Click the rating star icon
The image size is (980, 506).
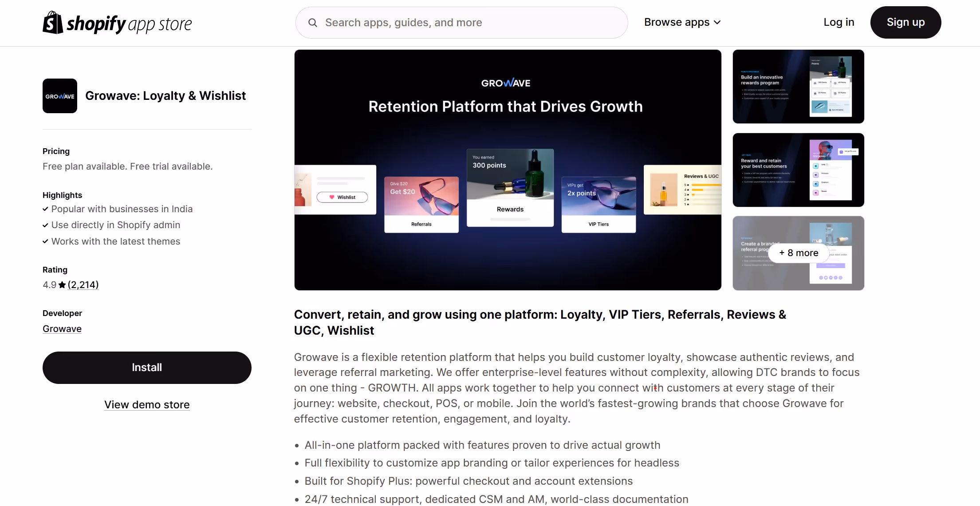(62, 285)
